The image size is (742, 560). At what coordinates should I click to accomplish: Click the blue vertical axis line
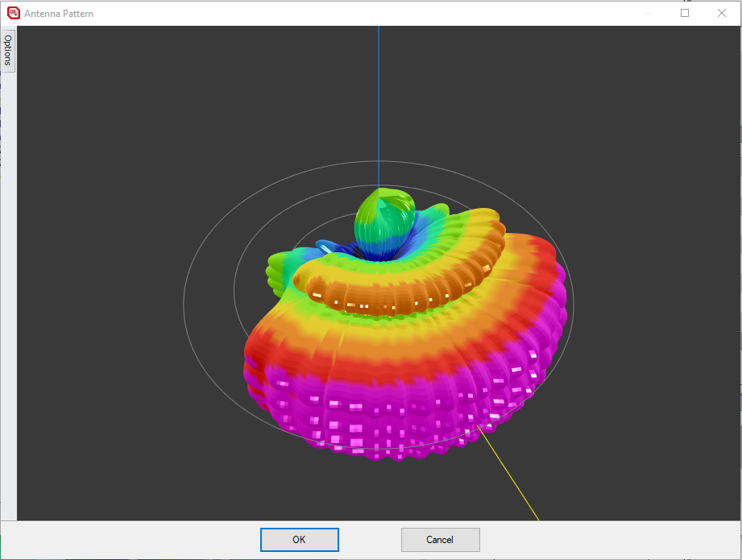point(379,97)
